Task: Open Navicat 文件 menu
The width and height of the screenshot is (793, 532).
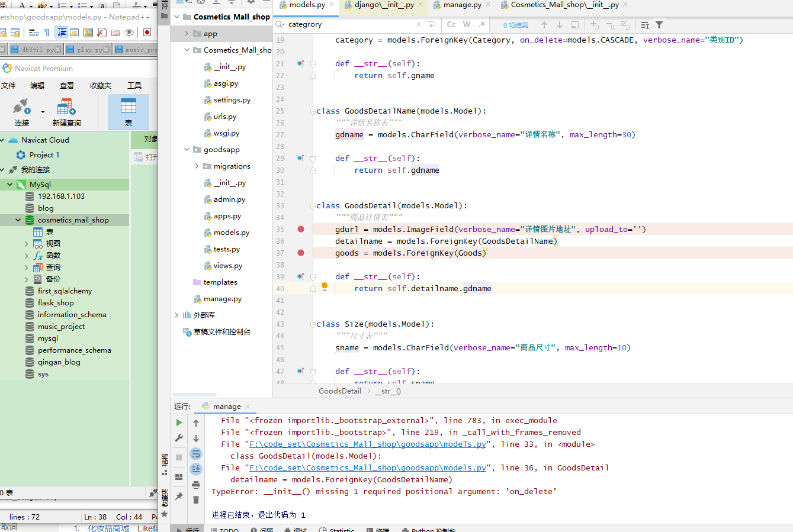Action: point(8,86)
